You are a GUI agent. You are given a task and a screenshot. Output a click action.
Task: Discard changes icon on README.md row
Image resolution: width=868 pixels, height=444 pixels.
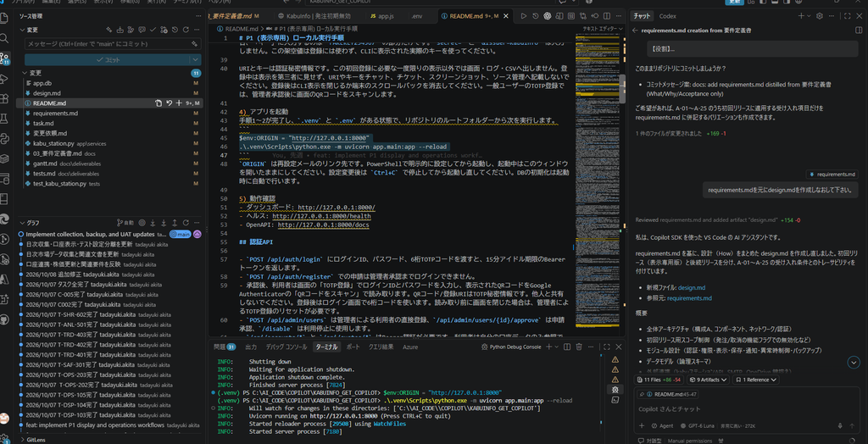169,103
